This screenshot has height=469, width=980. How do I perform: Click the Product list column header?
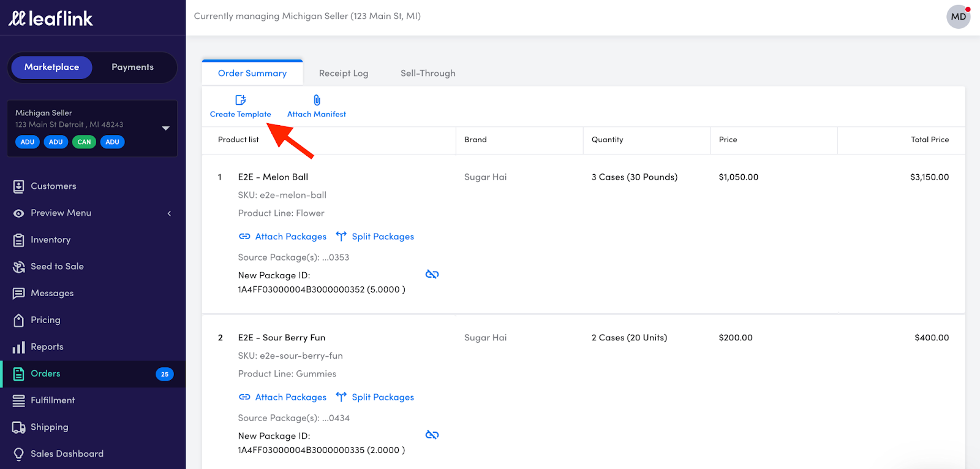(238, 140)
